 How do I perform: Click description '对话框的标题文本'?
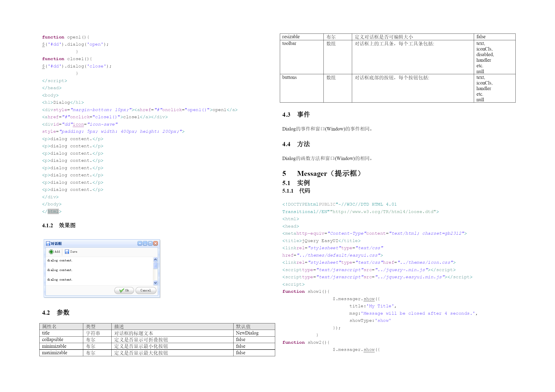click(134, 333)
